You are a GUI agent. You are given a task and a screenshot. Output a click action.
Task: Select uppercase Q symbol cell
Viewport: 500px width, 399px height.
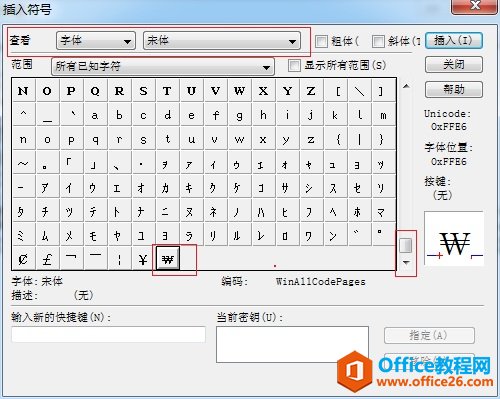pyautogui.click(x=96, y=91)
